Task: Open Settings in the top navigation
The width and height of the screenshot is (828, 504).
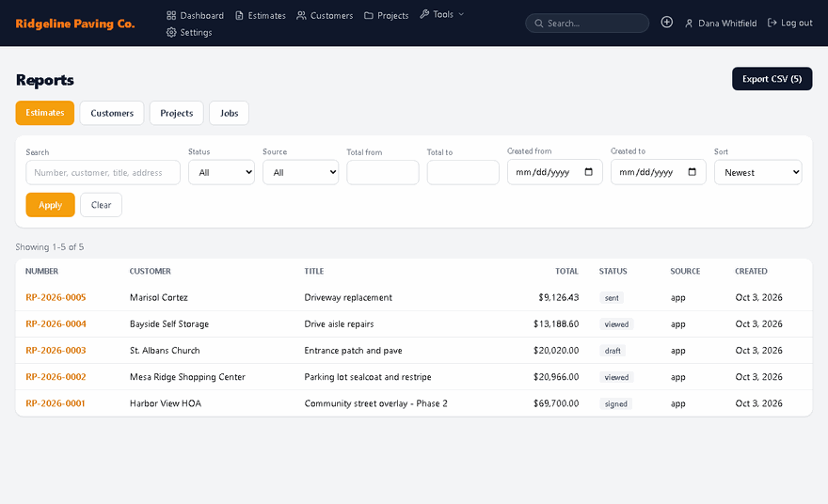Action: 189,32
